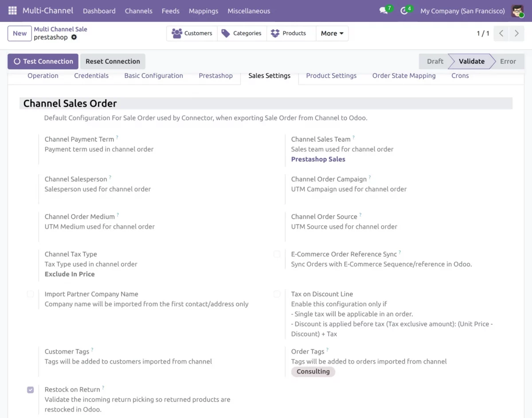The width and height of the screenshot is (532, 418).
Task: Select the Validate status stage
Action: (471, 61)
